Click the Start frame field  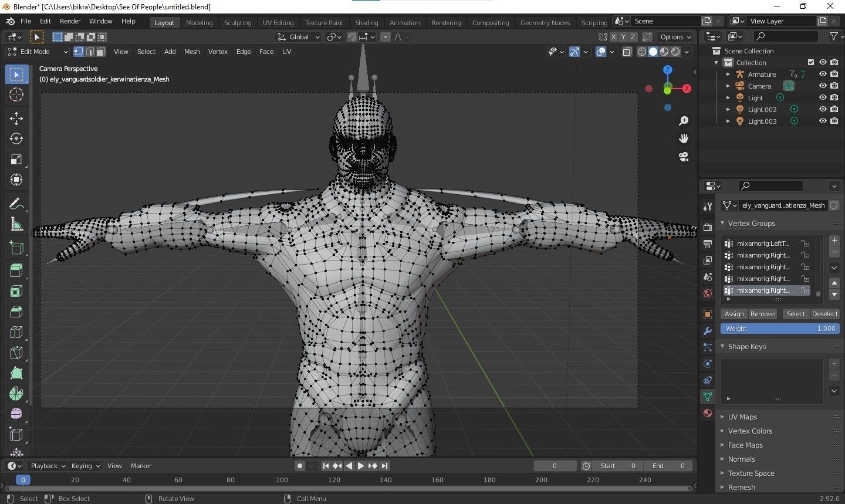(x=617, y=466)
